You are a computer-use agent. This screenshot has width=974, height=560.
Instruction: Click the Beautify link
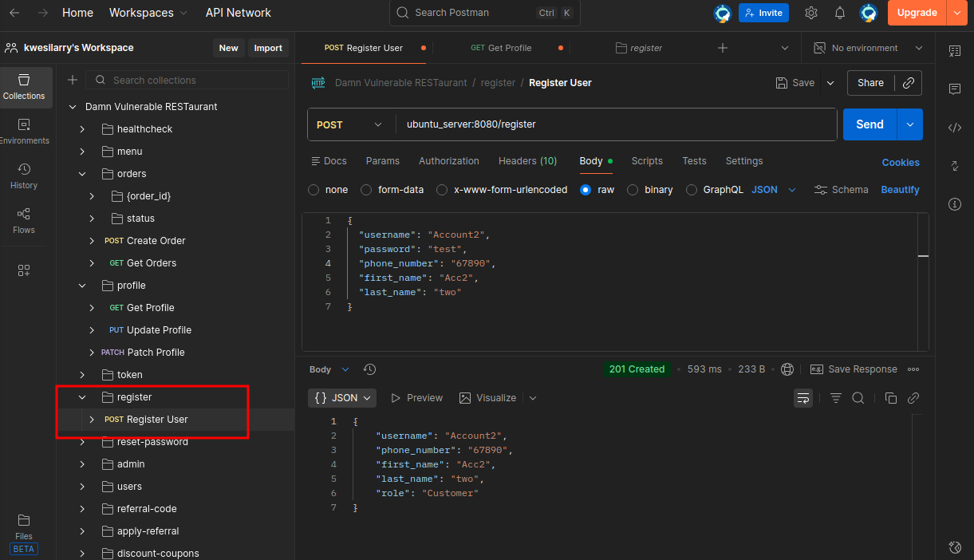[x=900, y=190]
